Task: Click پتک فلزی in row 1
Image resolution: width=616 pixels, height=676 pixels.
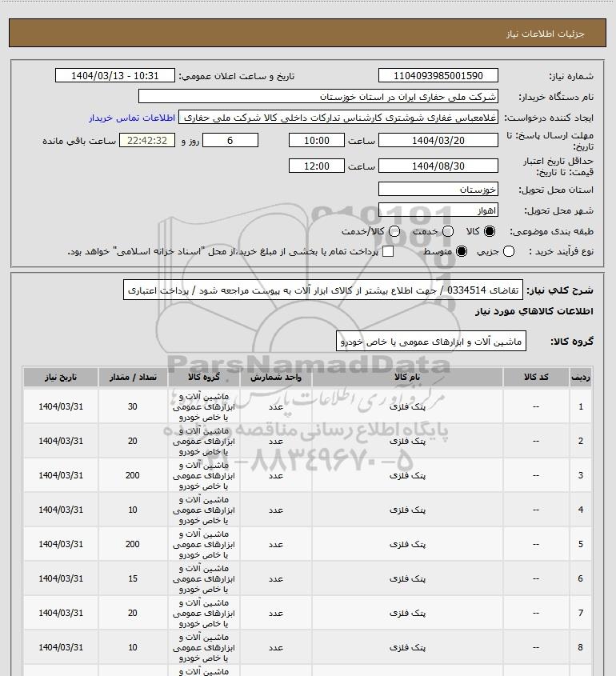Action: click(407, 406)
